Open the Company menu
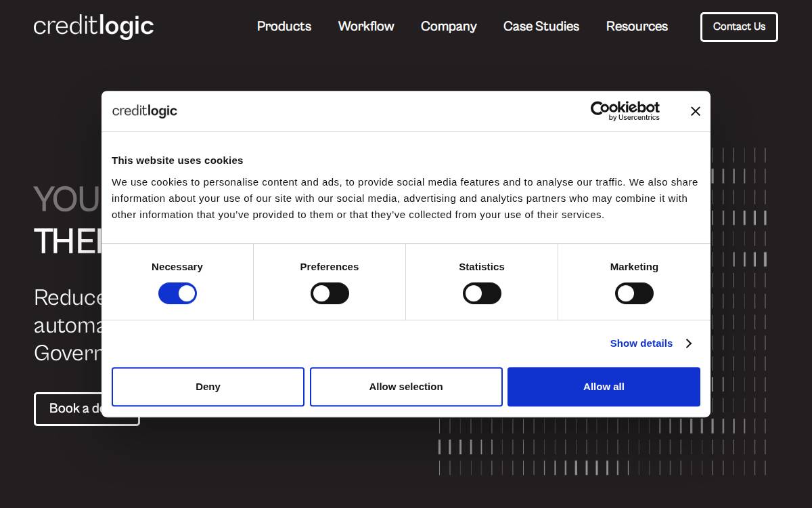The width and height of the screenshot is (812, 508). tap(449, 26)
